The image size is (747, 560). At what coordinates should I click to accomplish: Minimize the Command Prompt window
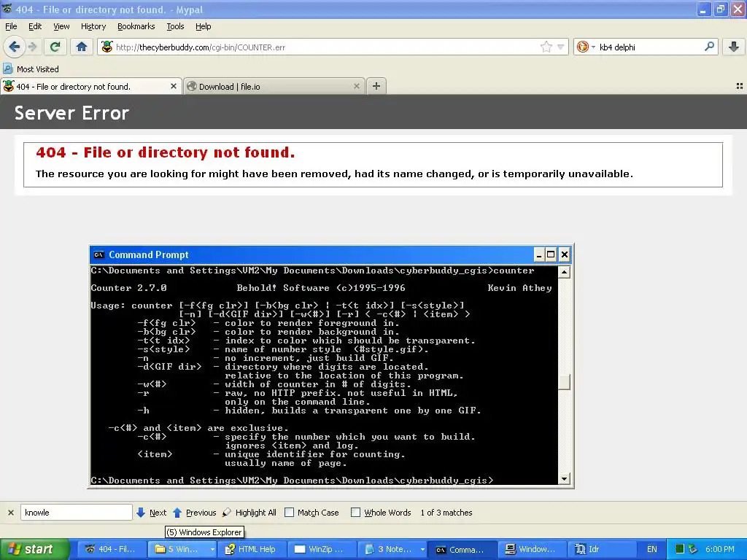tap(539, 254)
